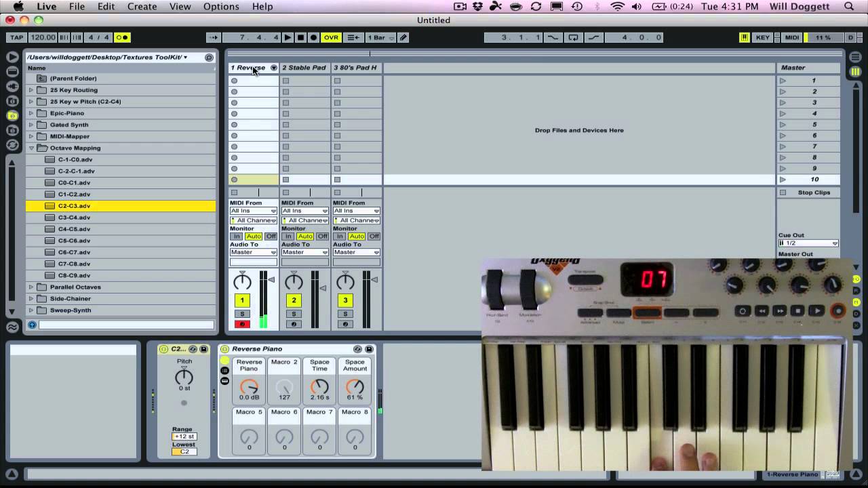
Task: Expand the Parallel Octaves folder
Action: tap(31, 287)
